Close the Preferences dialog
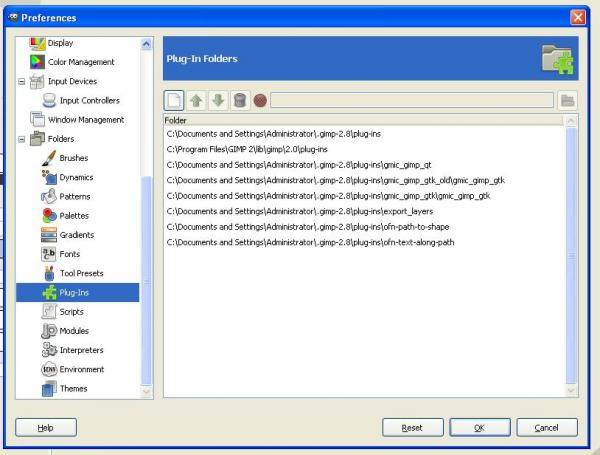 pos(578,17)
